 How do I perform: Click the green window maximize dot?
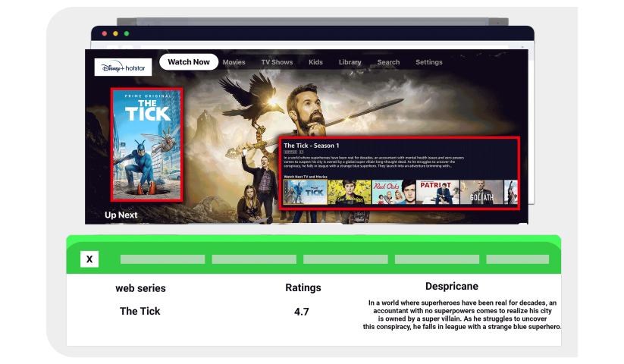(127, 34)
